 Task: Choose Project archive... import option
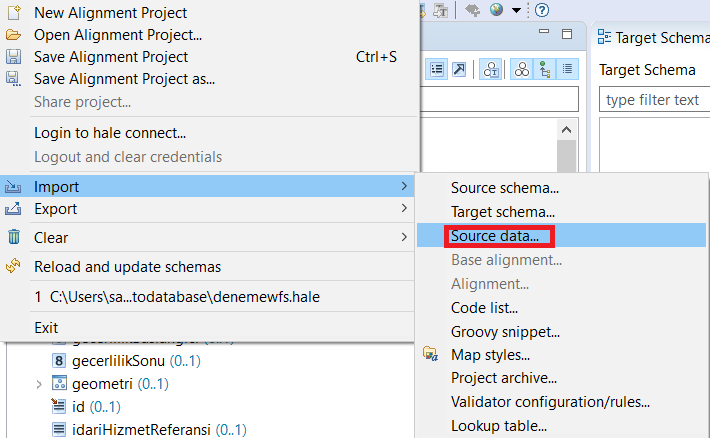click(504, 378)
